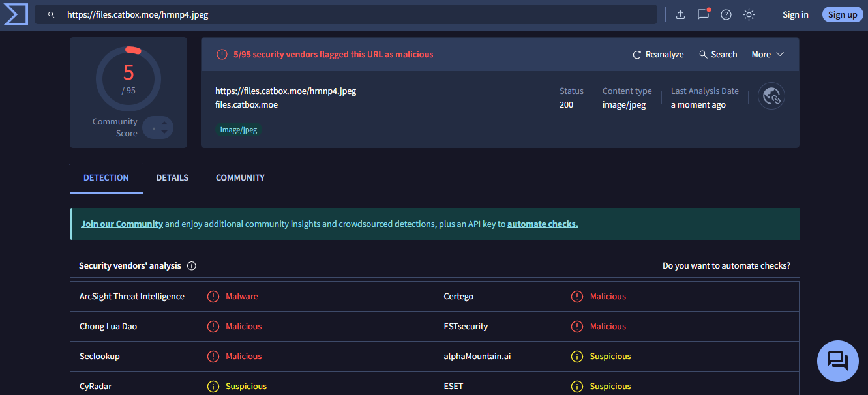Vote down on Community Score arrow
The height and width of the screenshot is (395, 868).
(x=164, y=132)
